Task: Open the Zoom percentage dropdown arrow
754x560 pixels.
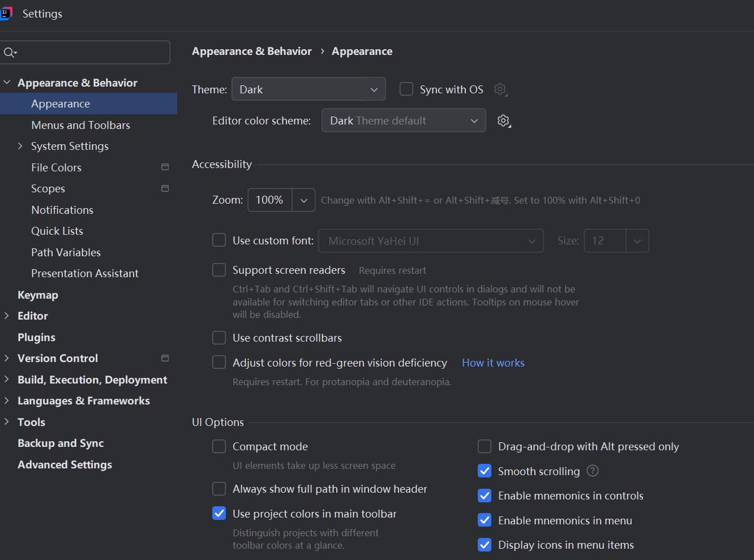Action: pyautogui.click(x=304, y=200)
